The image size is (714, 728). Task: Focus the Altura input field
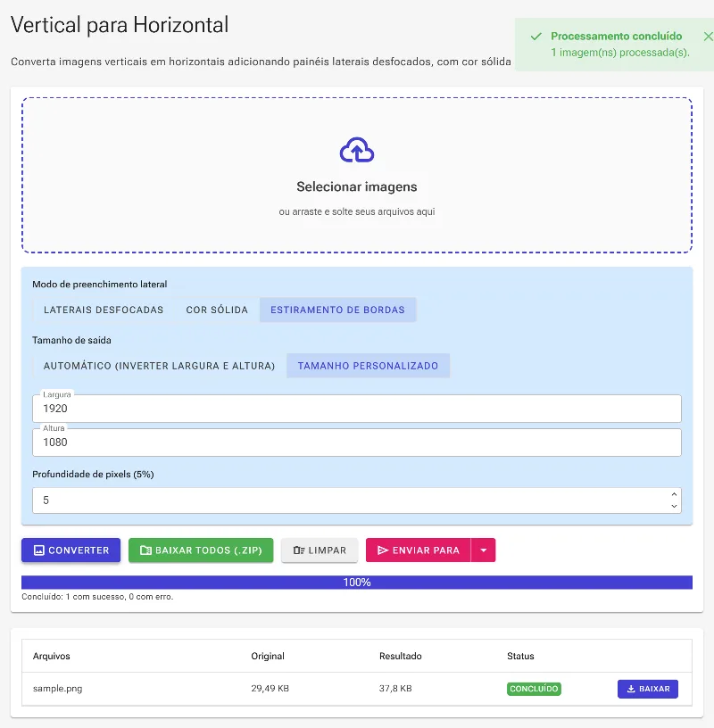357,442
